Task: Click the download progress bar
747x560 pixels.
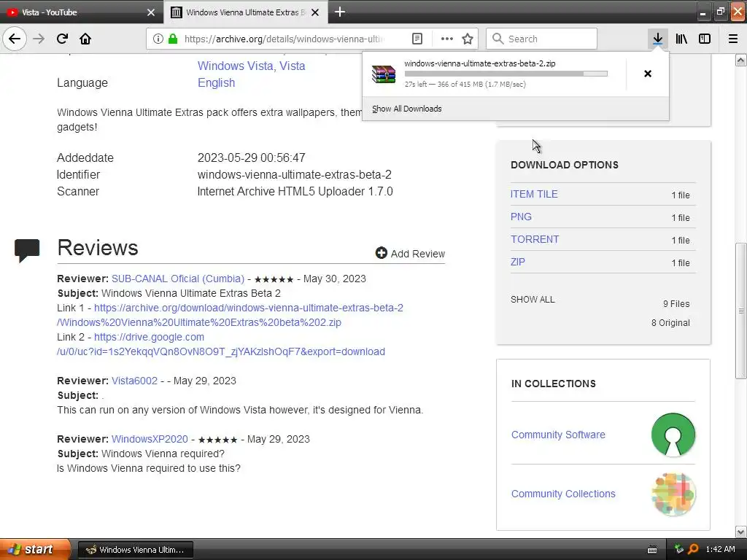Action: click(x=506, y=74)
